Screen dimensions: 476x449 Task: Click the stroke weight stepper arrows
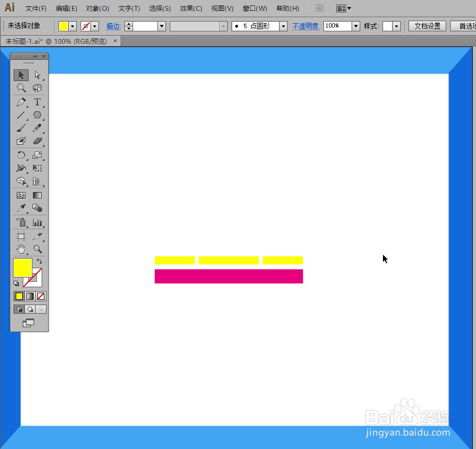click(128, 27)
